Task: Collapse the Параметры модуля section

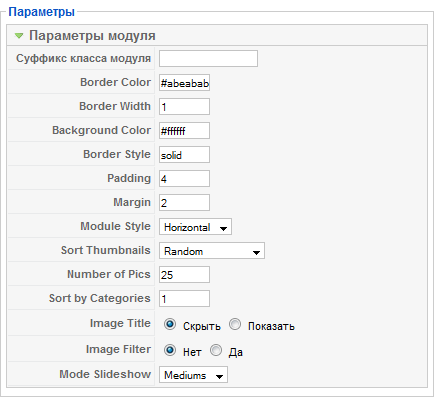Action: pos(19,35)
